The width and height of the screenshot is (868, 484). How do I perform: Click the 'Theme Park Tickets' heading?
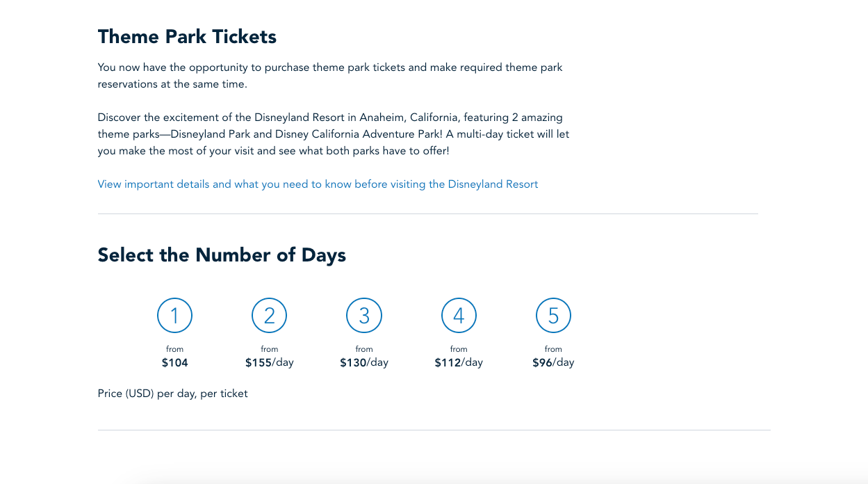click(x=187, y=37)
